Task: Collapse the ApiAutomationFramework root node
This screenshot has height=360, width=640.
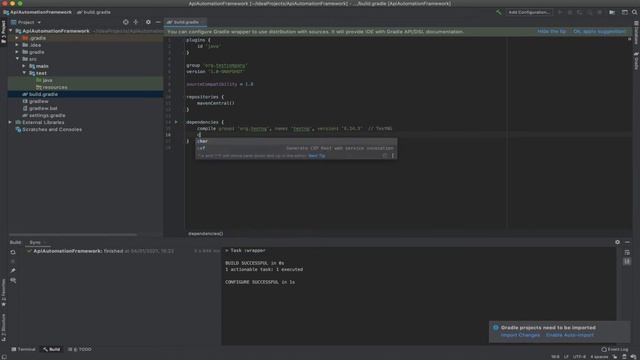Action: tap(11, 31)
